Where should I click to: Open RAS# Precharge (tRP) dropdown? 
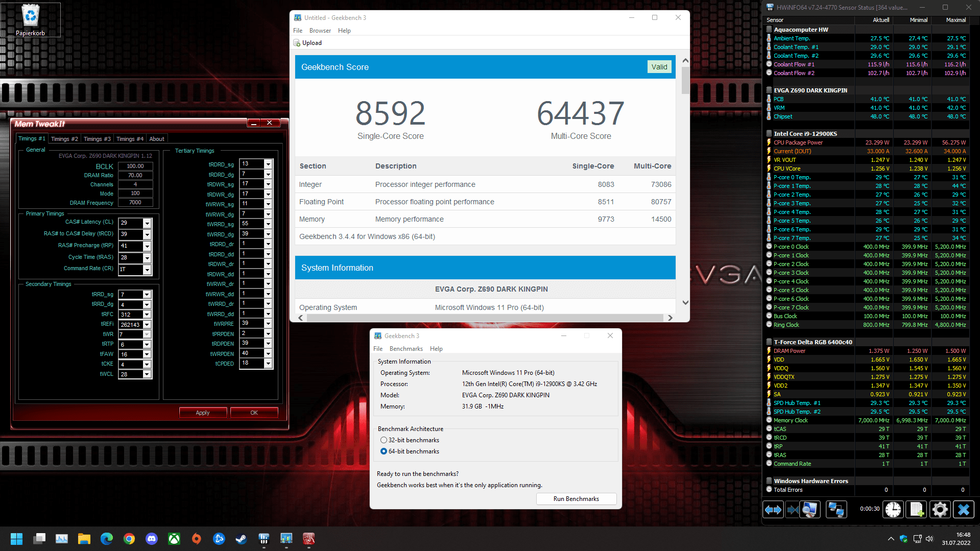pos(147,246)
